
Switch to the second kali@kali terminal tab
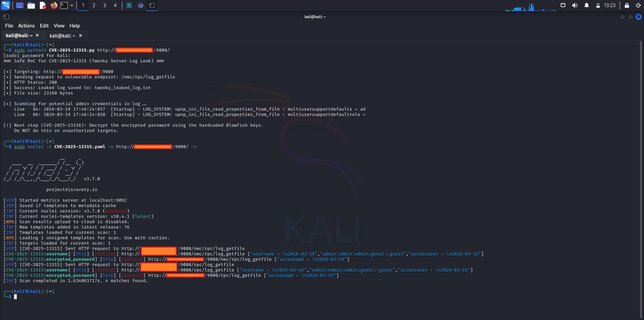(x=62, y=35)
